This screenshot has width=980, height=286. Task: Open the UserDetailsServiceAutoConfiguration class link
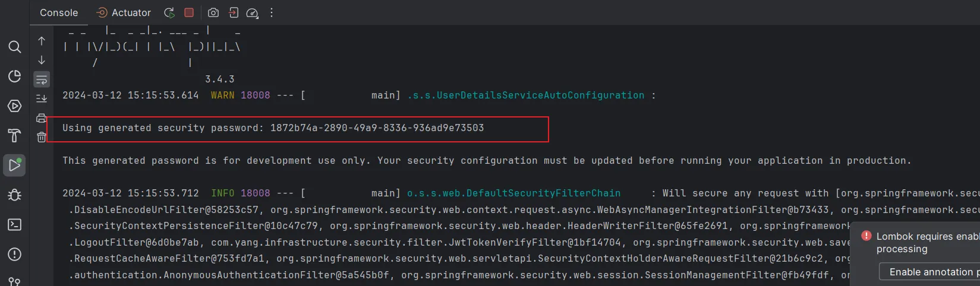[525, 95]
